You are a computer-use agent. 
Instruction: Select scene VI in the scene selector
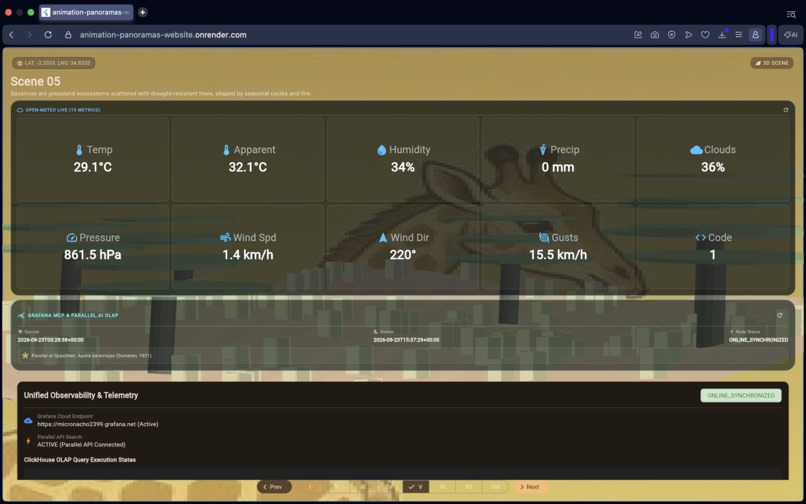pyautogui.click(x=442, y=487)
